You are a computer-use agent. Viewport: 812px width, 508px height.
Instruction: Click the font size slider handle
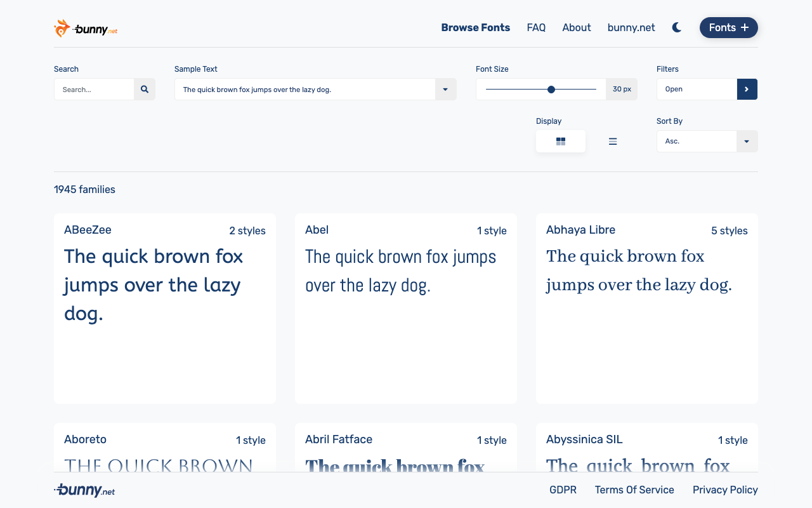click(x=551, y=90)
